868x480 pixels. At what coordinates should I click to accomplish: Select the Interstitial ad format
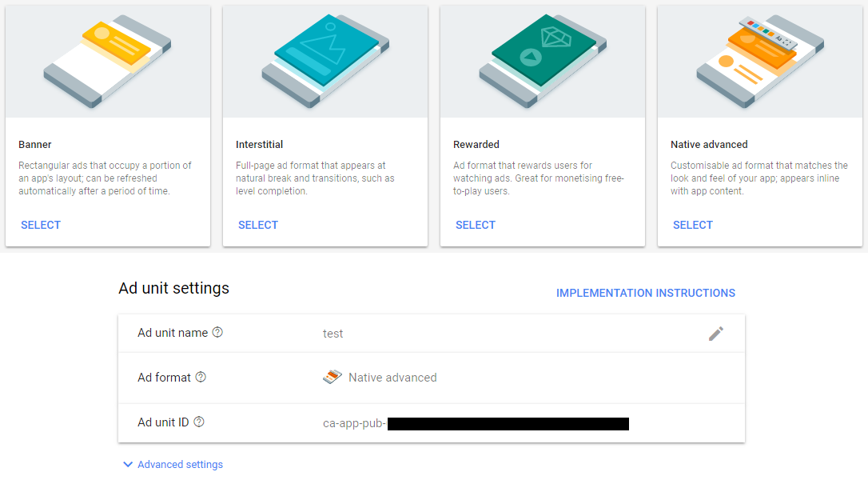click(x=258, y=225)
